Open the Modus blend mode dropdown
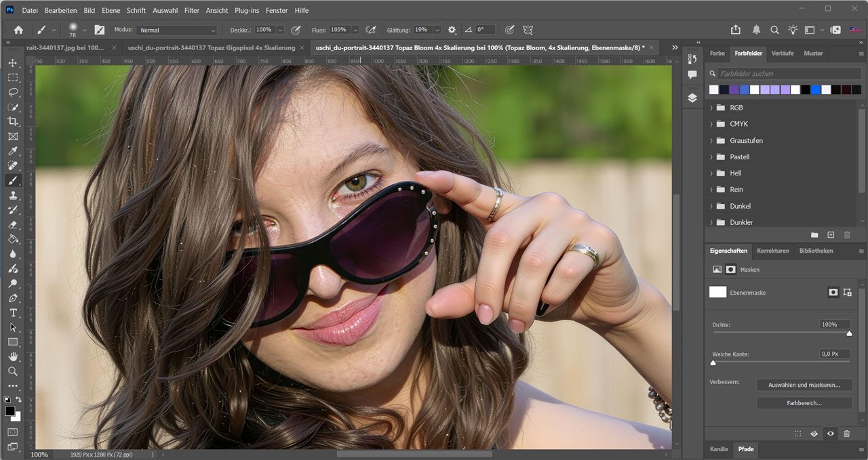868x460 pixels. 177,30
